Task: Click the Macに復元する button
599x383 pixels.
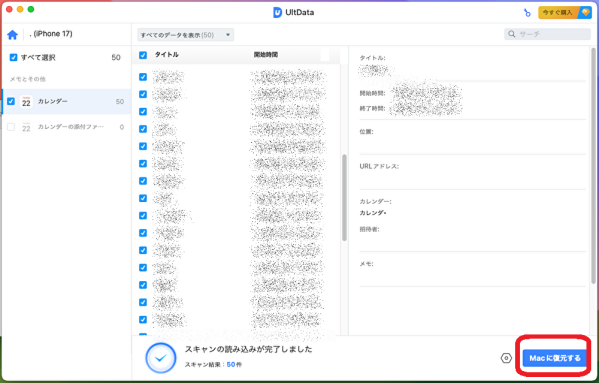Action: (x=555, y=358)
